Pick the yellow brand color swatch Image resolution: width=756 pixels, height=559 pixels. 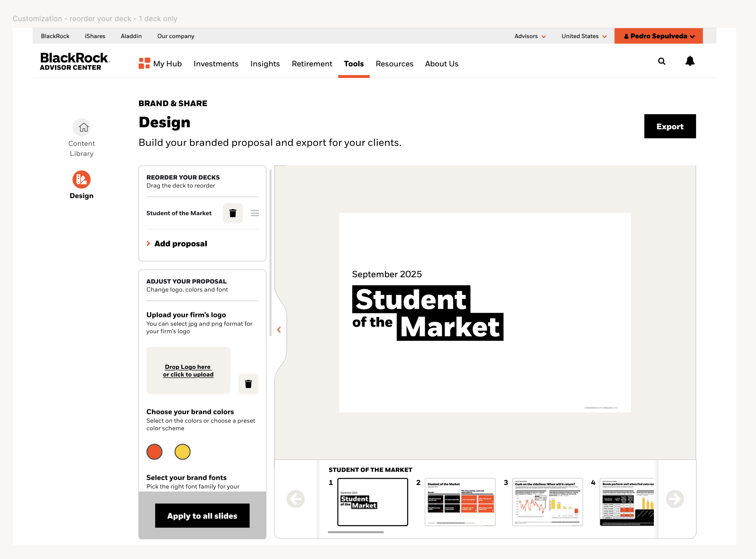pos(182,452)
